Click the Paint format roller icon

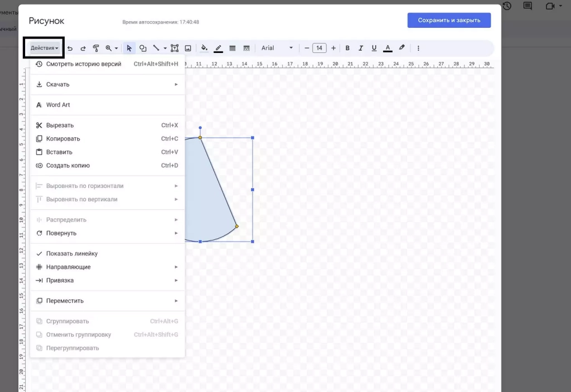[x=95, y=49]
